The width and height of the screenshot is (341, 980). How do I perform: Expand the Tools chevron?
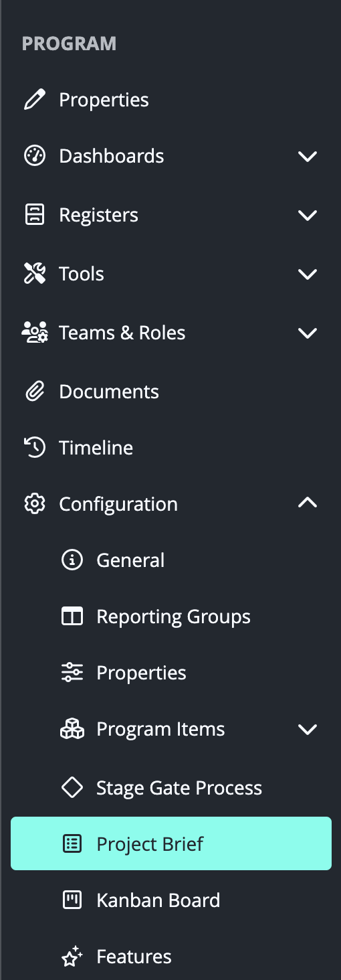tap(308, 274)
